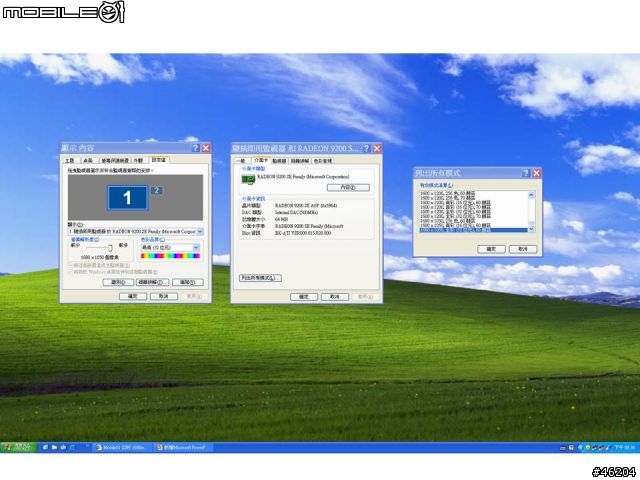The width and height of the screenshot is (640, 480).
Task: Open the Mobile01 22吋 taskbar button
Action: [122, 448]
